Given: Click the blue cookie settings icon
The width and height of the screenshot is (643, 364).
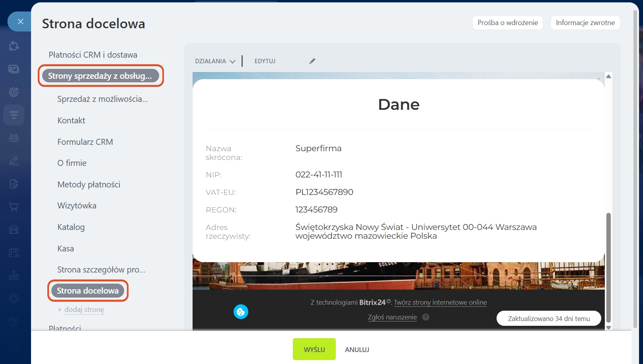Looking at the screenshot, I should point(241,312).
